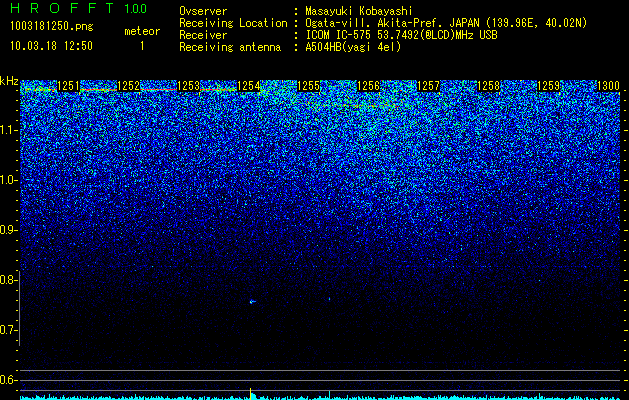This screenshot has height=400, width=629.
Task: Click the 1253 time marker
Action: [x=189, y=86]
